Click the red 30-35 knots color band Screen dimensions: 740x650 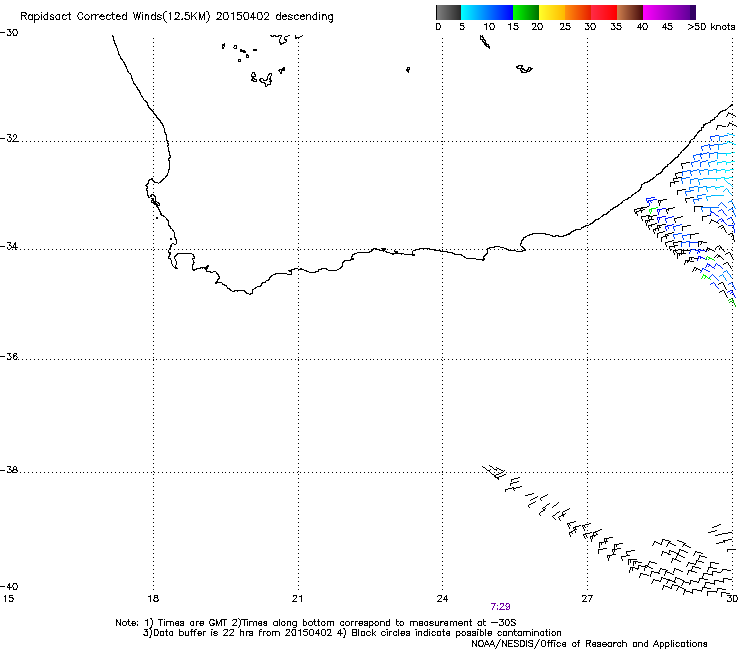[x=604, y=12]
